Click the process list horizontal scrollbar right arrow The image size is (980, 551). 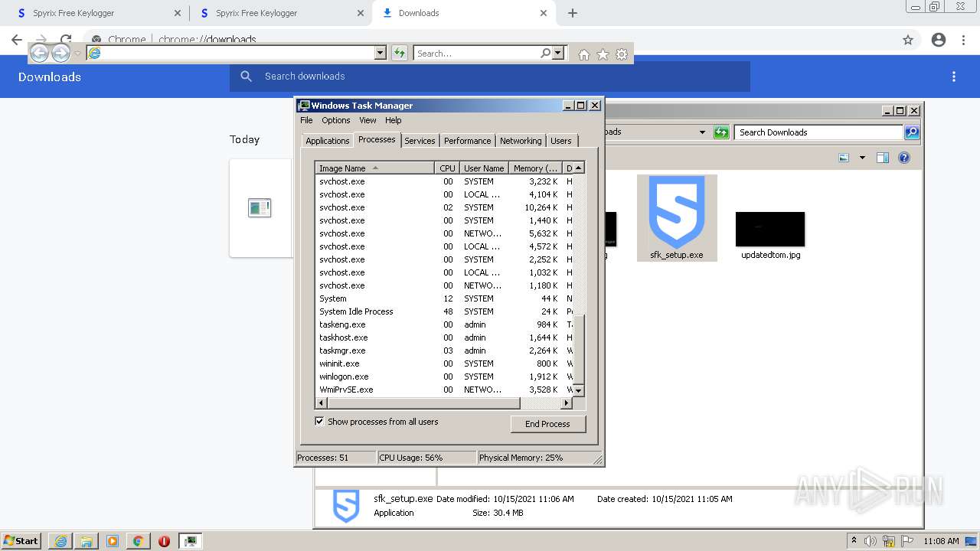coord(567,403)
